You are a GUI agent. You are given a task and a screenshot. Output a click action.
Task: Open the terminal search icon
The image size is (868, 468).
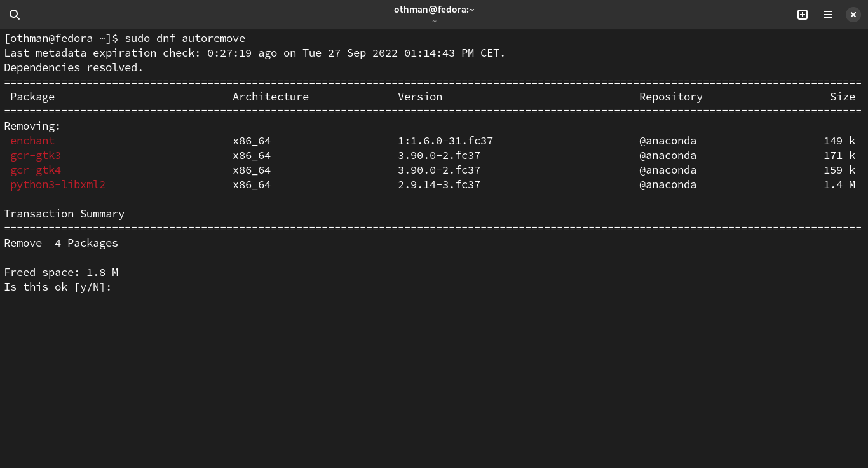[x=15, y=15]
